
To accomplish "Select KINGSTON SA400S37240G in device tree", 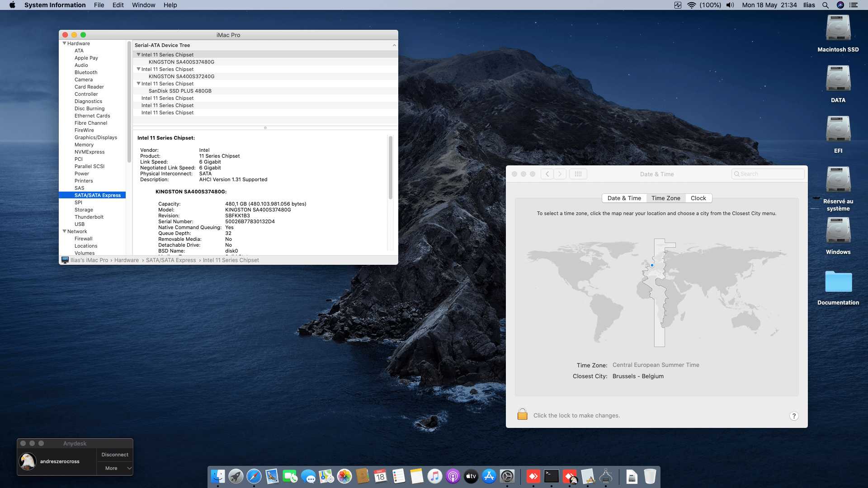I will point(181,76).
